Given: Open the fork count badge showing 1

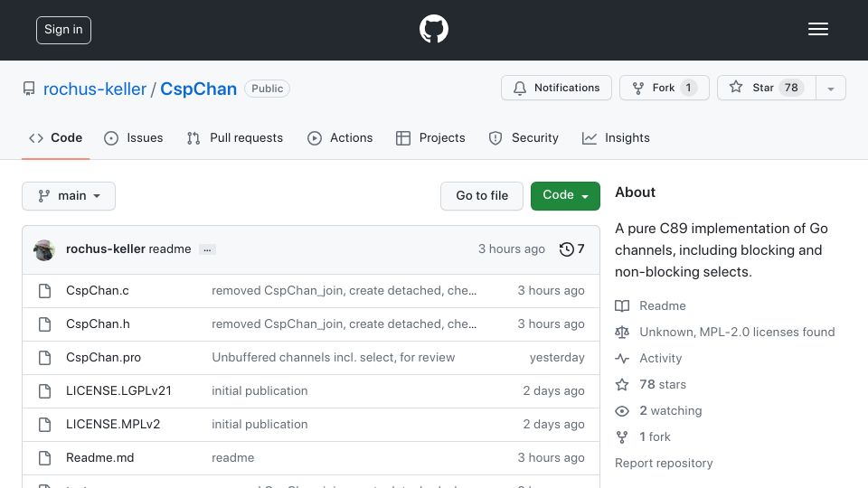Looking at the screenshot, I should 688,88.
